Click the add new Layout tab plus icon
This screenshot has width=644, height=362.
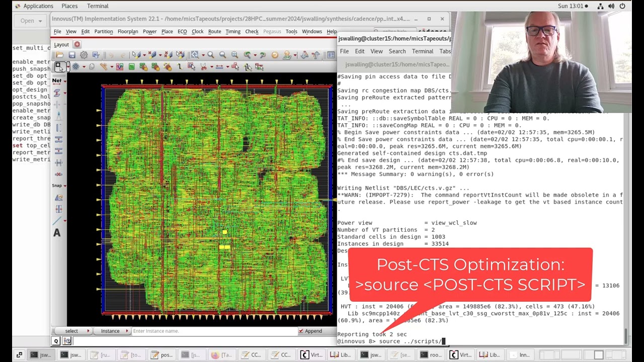77,44
